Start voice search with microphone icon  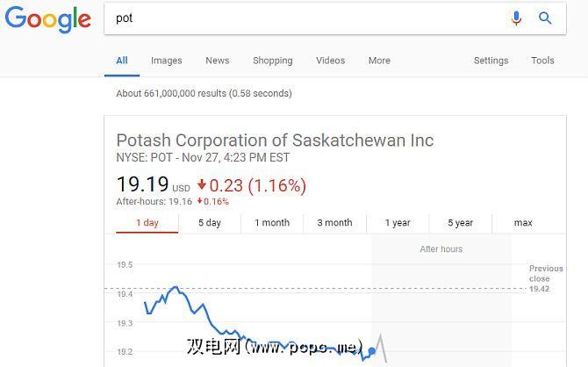(516, 18)
